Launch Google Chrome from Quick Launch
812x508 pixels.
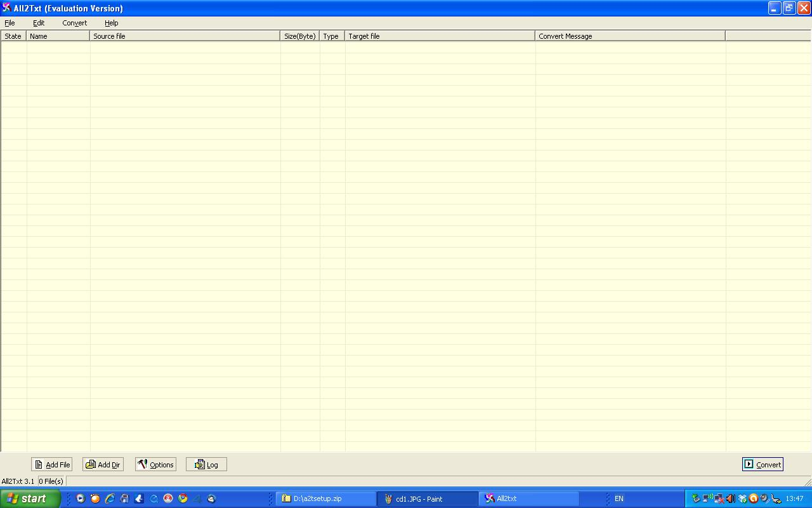[x=183, y=498]
